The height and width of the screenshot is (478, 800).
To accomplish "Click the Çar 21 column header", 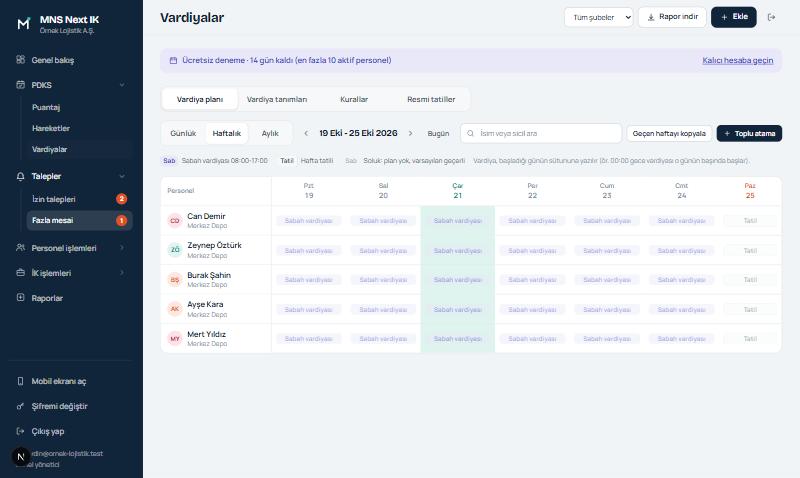I will point(458,191).
